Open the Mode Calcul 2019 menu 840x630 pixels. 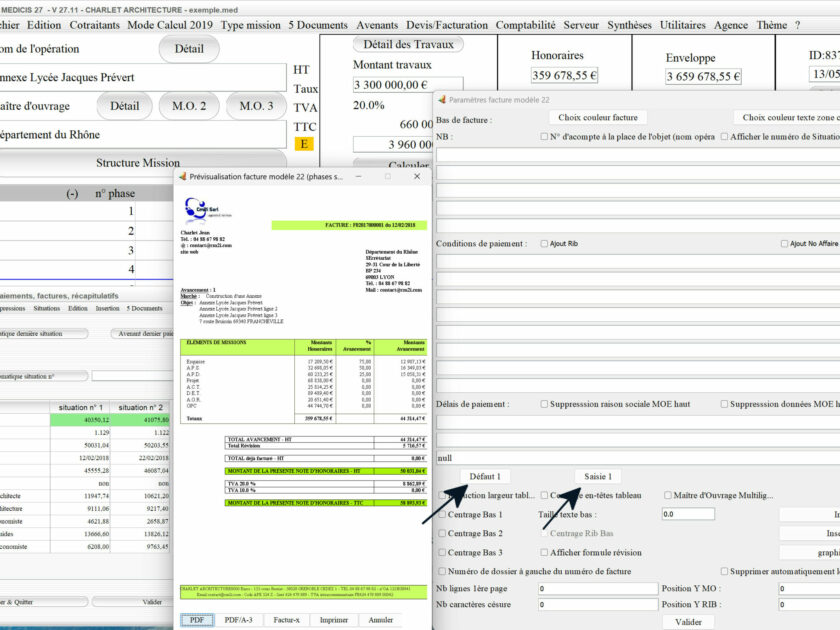(x=170, y=25)
